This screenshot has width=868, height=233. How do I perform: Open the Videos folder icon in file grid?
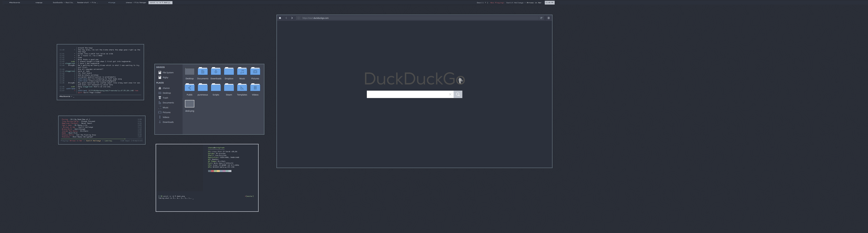(x=255, y=88)
